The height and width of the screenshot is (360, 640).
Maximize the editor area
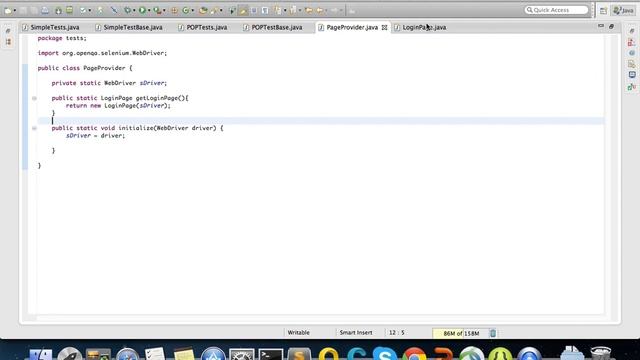[611, 26]
